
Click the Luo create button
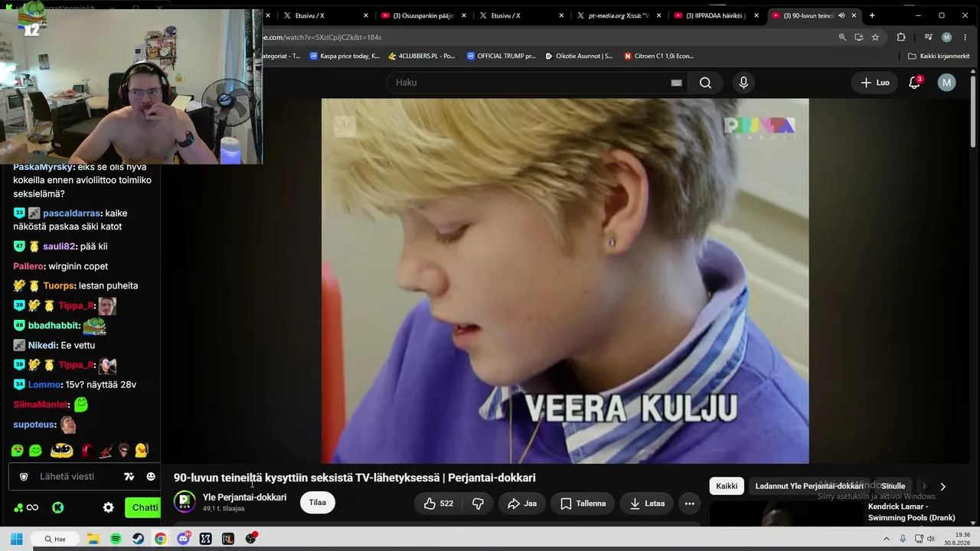pos(875,83)
